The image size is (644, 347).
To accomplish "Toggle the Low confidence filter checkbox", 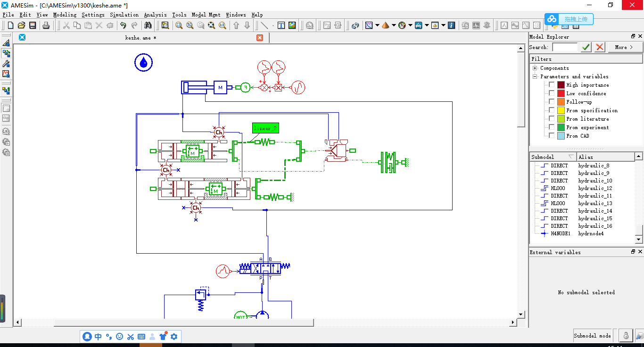I will [x=551, y=93].
